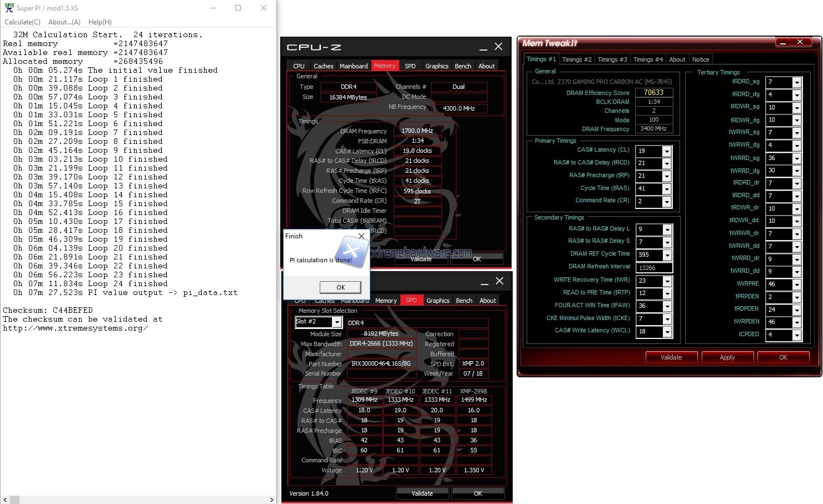Image resolution: width=823 pixels, height=504 pixels.
Task: Close the Mem TweakIt window
Action: click(800, 42)
